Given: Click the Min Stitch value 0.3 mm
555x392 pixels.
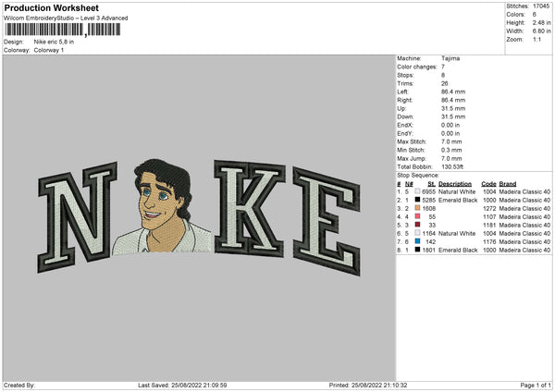Looking at the screenshot, I should click(x=451, y=150).
